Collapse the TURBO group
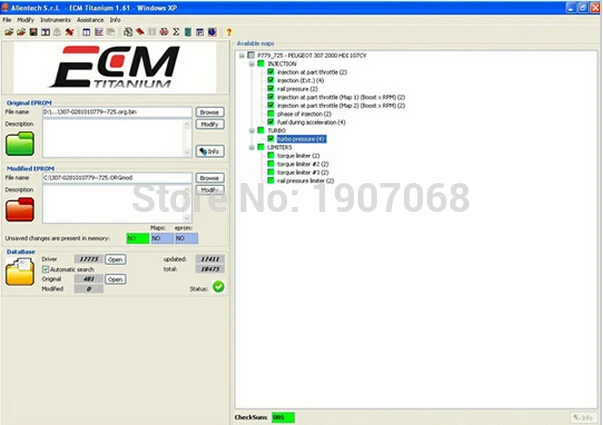Viewport: 603px width, 425px height. point(252,131)
